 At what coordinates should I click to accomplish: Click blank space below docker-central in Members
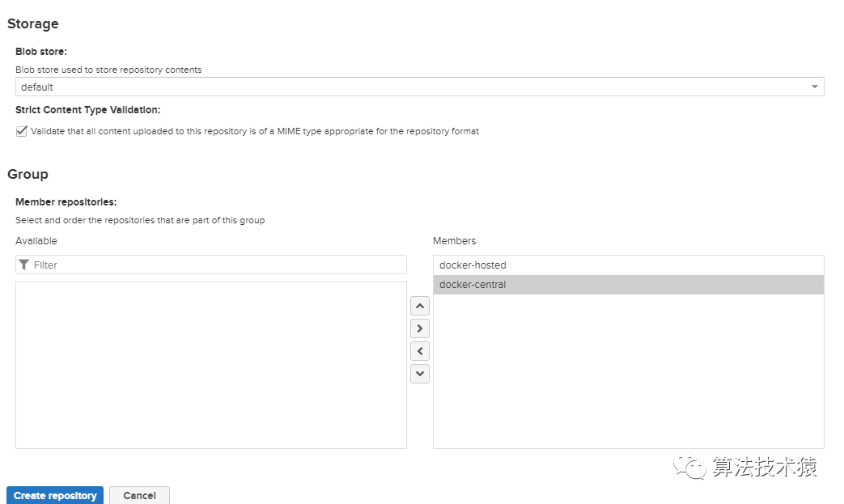point(628,372)
